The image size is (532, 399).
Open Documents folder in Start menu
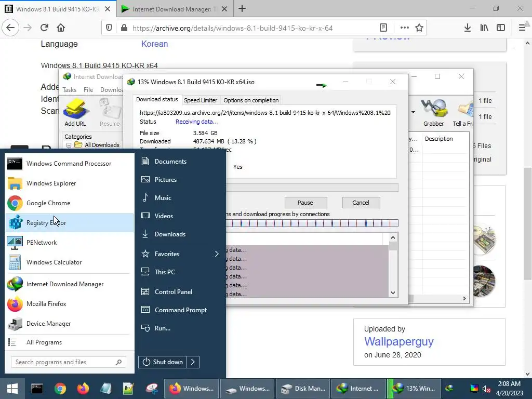(180, 162)
